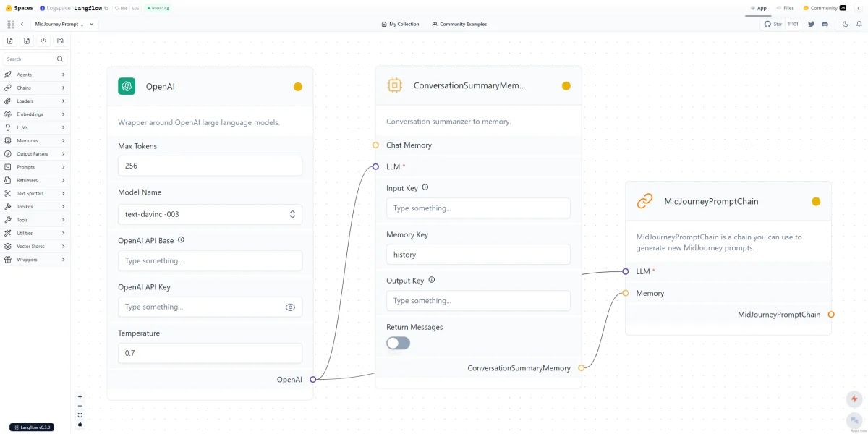Click the export flow download icon
Viewport: 868px width, 434px height.
pyautogui.click(x=27, y=41)
